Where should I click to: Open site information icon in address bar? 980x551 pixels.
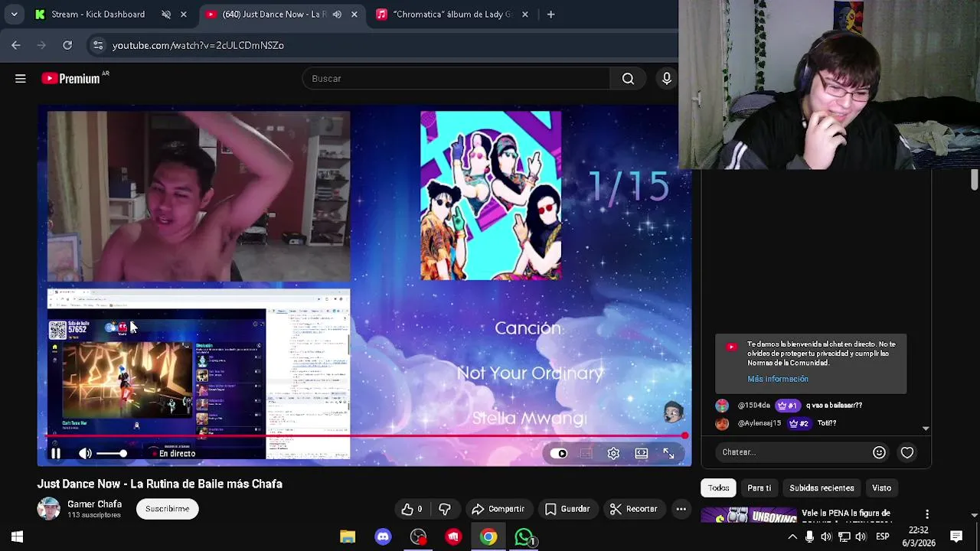point(98,45)
